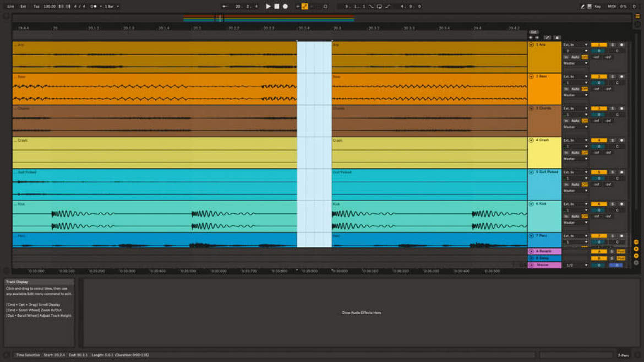The image size is (644, 362).
Task: Arm the 4 Crash track for recording
Action: tap(621, 141)
